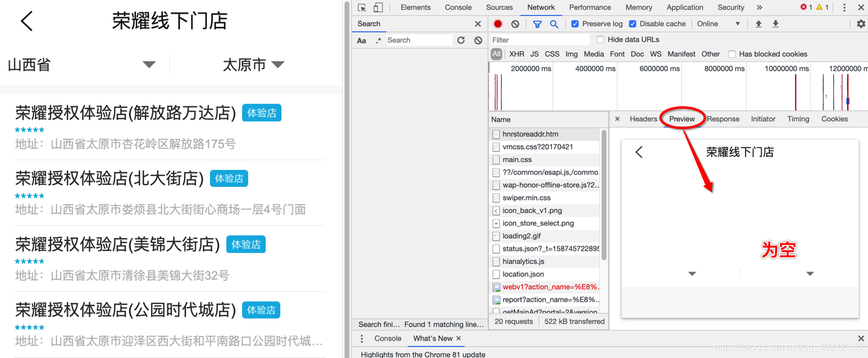This screenshot has height=358, width=868.
Task: Click 体验店 badge on 北大街店
Action: 229,178
